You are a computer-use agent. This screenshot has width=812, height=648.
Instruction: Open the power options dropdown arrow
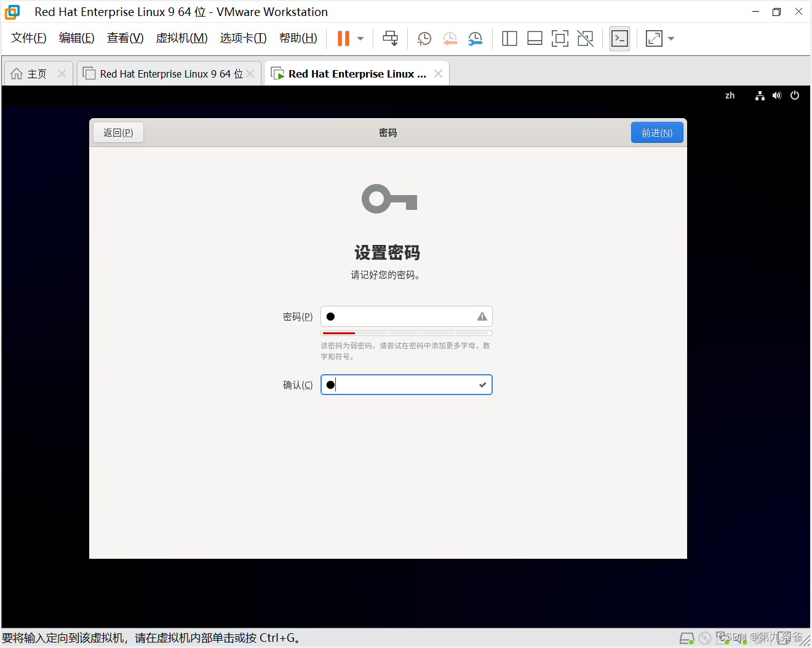pos(360,39)
